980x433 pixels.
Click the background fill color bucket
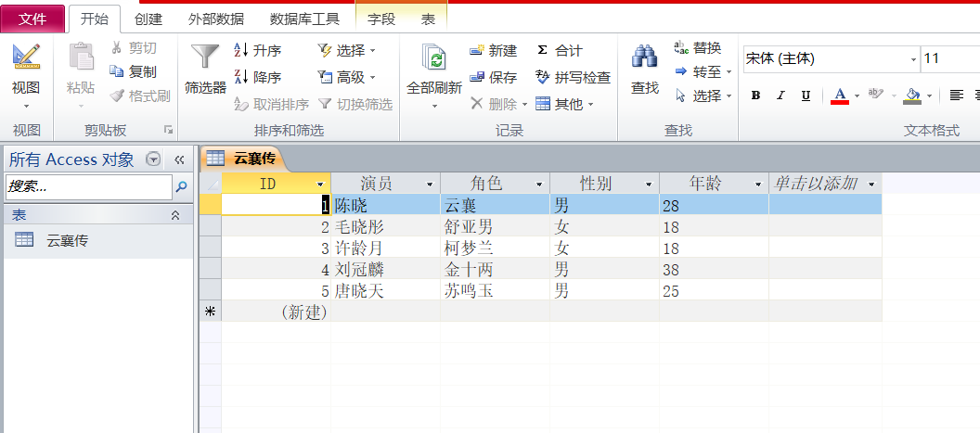(913, 96)
